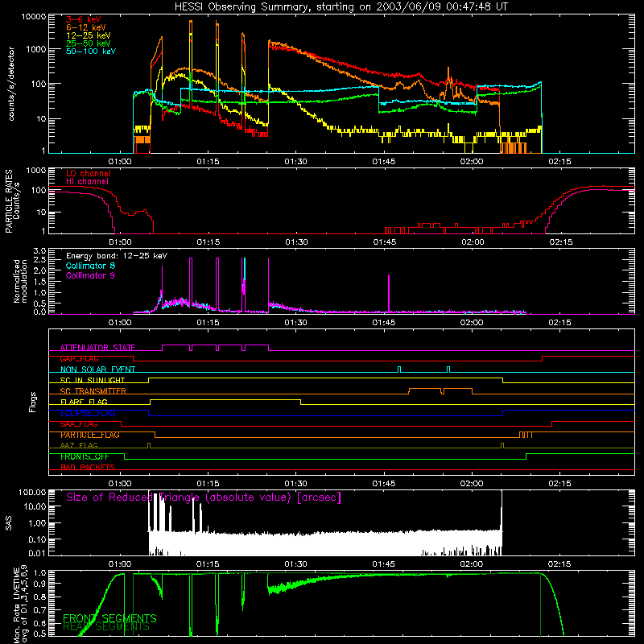Click the SC_TRANSMITTER flag label
Viewport: 644px width, 644px height.
coord(93,390)
